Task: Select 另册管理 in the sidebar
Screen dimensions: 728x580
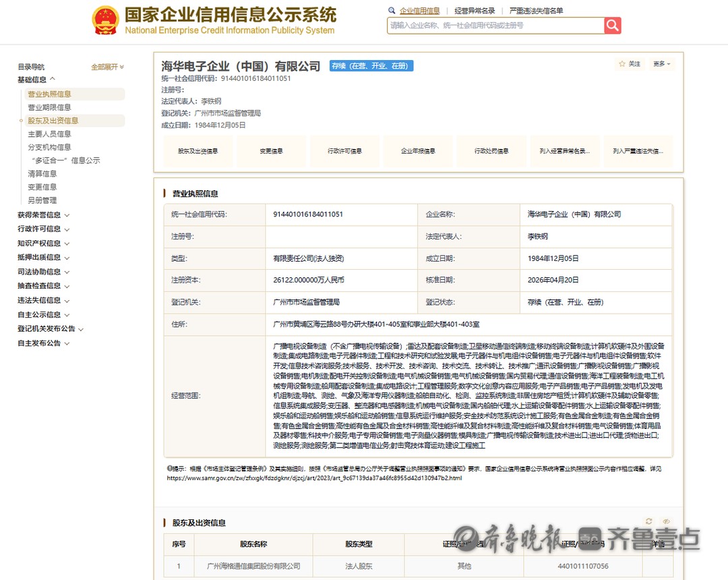Action: coord(42,200)
